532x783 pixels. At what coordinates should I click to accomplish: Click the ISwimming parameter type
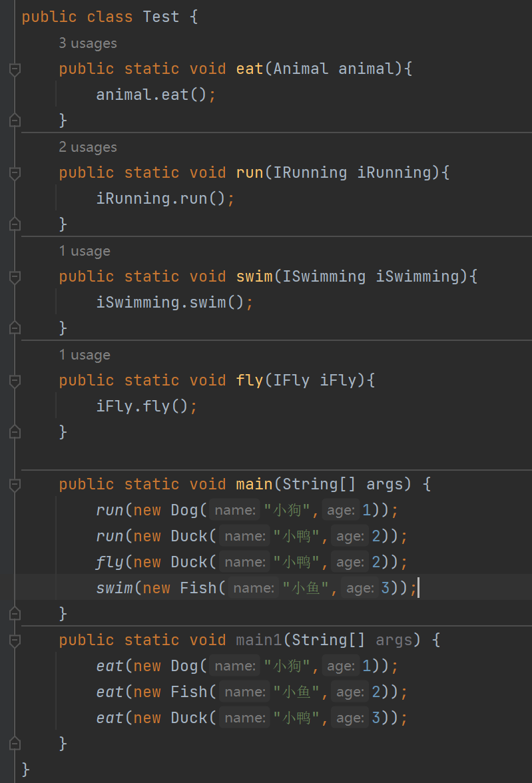324,277
